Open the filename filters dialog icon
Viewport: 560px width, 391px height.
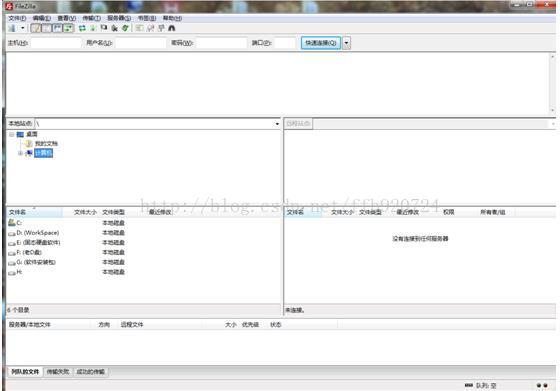(139, 28)
